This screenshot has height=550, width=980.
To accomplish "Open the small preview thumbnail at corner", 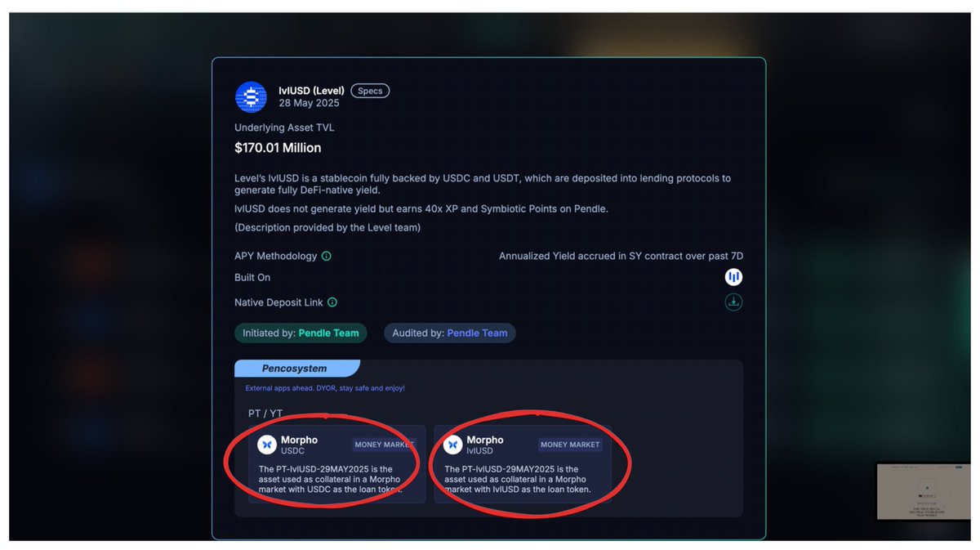I will [924, 491].
